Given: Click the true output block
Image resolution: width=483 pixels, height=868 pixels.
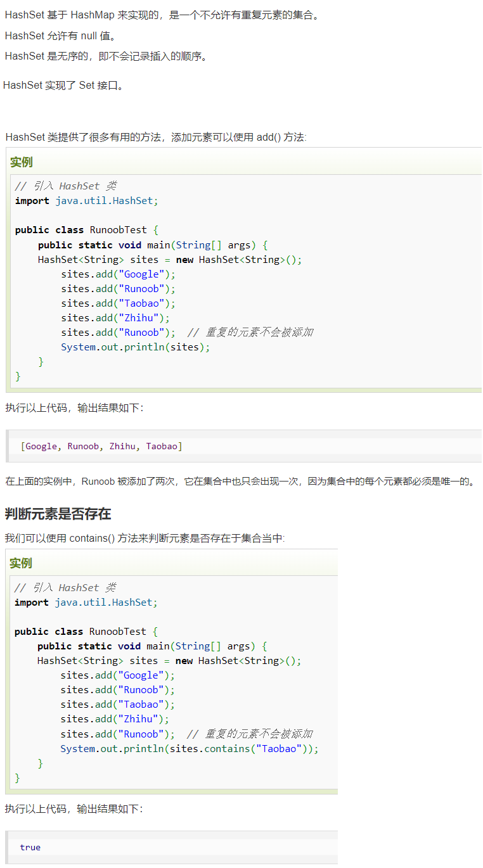Looking at the screenshot, I should click(30, 847).
